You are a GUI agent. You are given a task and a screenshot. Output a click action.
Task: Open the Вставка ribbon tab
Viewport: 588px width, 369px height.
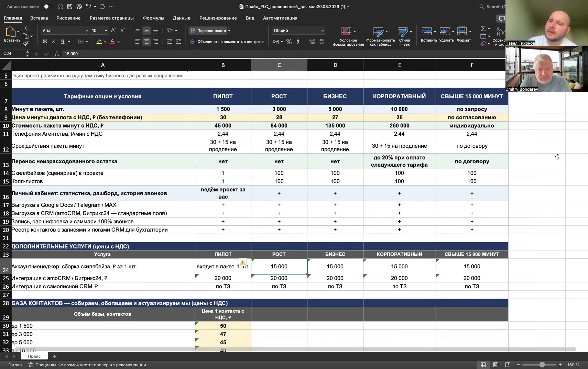click(x=39, y=18)
